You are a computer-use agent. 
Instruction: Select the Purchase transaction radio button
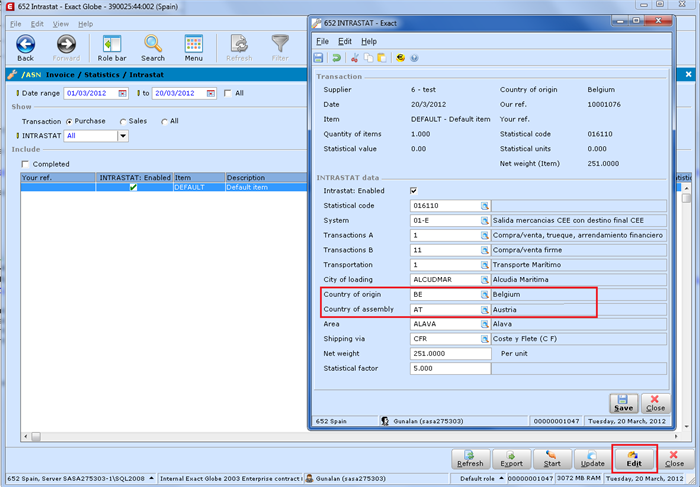pyautogui.click(x=69, y=121)
